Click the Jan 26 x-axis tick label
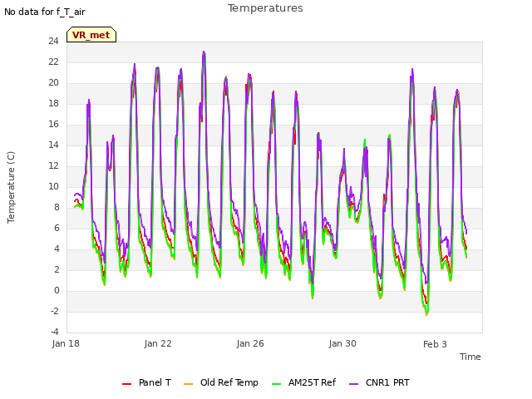 [250, 343]
